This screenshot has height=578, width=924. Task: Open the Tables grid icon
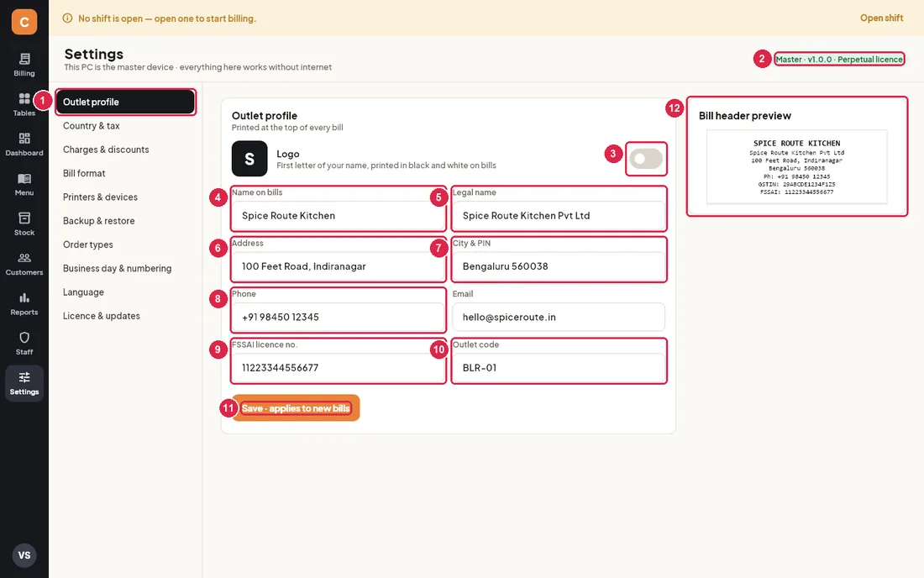click(x=24, y=98)
